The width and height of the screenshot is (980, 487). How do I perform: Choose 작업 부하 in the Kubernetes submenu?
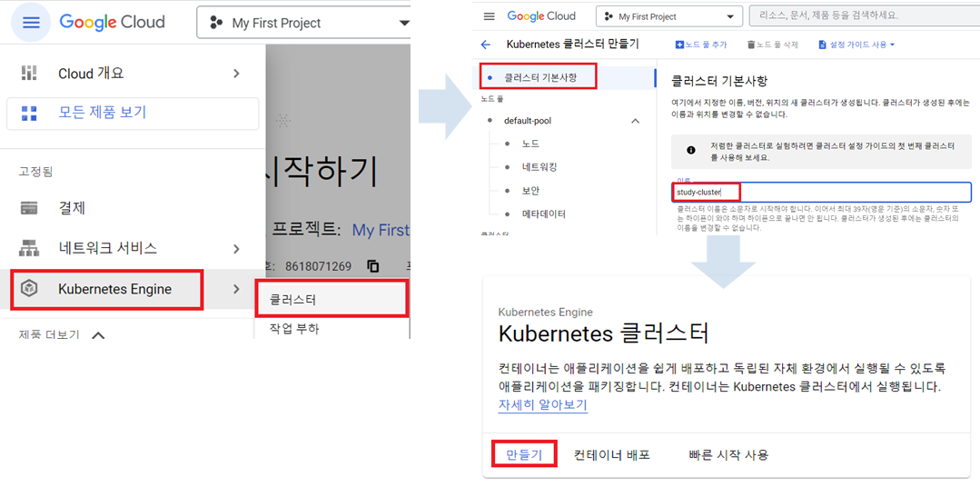coord(293,329)
